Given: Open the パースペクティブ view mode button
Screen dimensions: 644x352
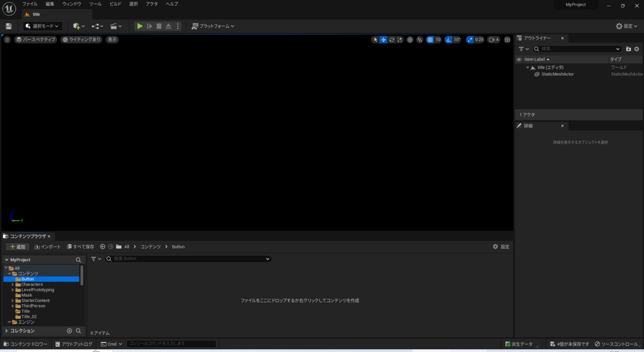Looking at the screenshot, I should point(35,40).
